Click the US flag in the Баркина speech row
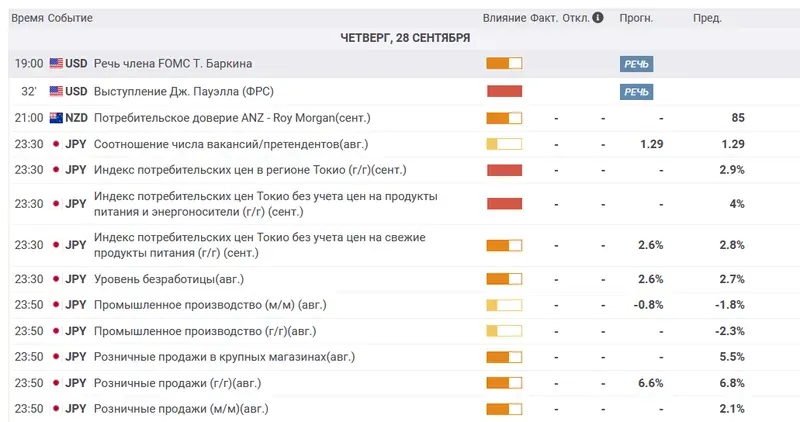Image resolution: width=800 pixels, height=422 pixels. 56,63
